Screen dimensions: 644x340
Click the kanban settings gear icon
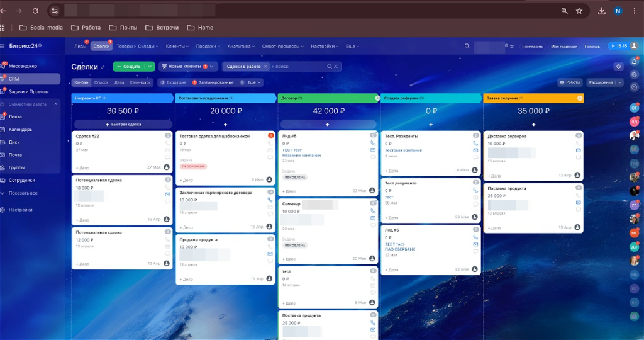tap(619, 66)
